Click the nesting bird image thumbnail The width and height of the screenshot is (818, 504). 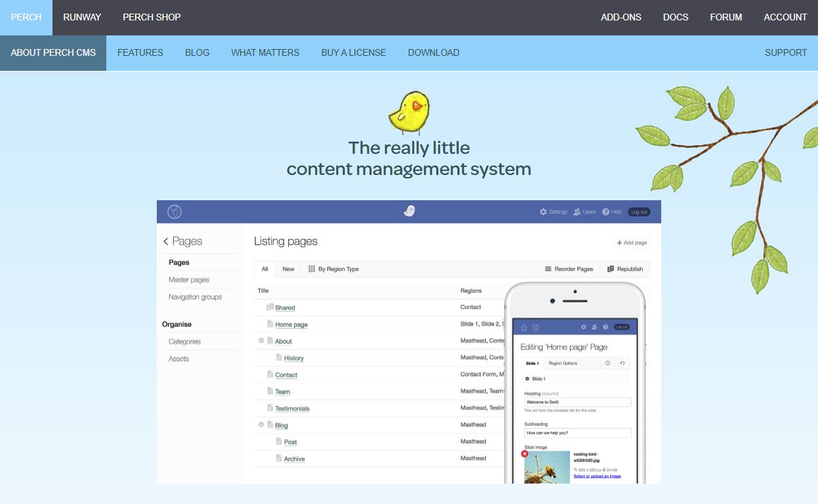coord(547,467)
